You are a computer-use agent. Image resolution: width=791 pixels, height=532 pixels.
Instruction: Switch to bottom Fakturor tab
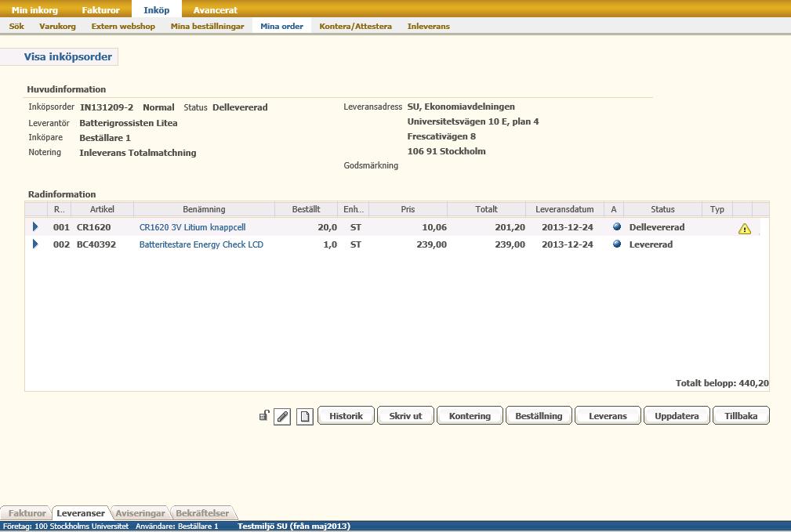tap(27, 513)
